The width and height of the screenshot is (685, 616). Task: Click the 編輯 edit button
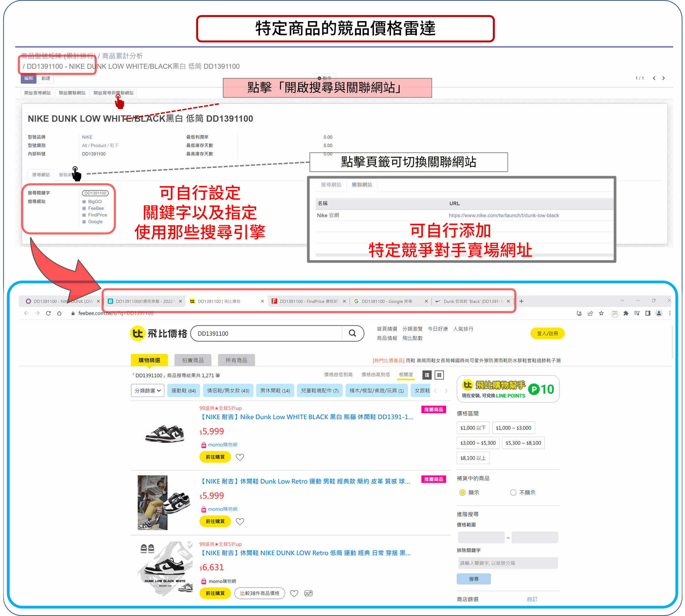[x=29, y=78]
